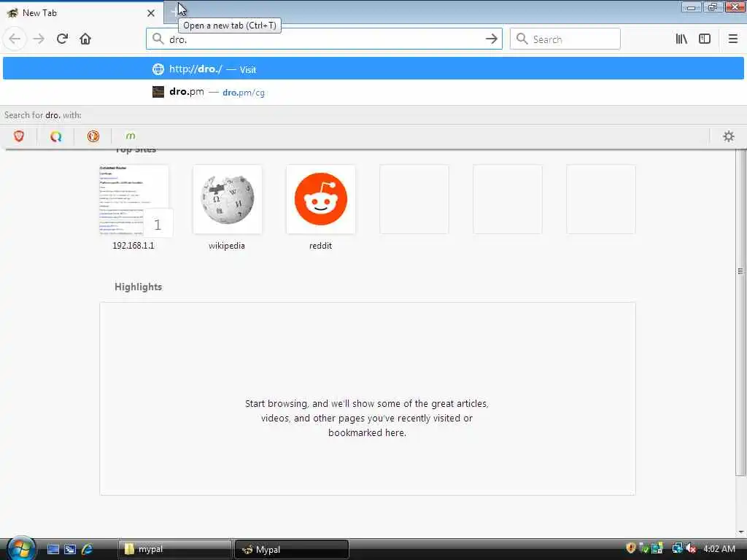The image size is (747, 560).
Task: Switch to mypal folder taskbar button
Action: pos(174,550)
